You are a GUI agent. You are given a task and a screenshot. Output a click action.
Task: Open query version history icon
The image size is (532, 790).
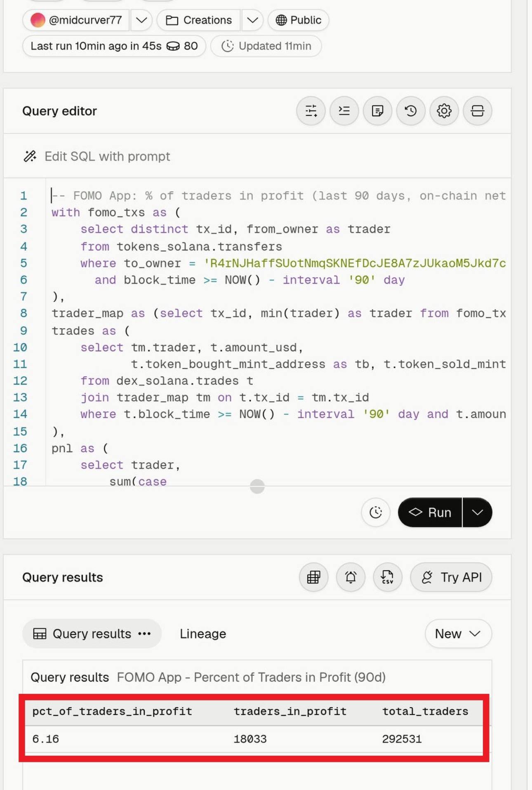tap(411, 111)
